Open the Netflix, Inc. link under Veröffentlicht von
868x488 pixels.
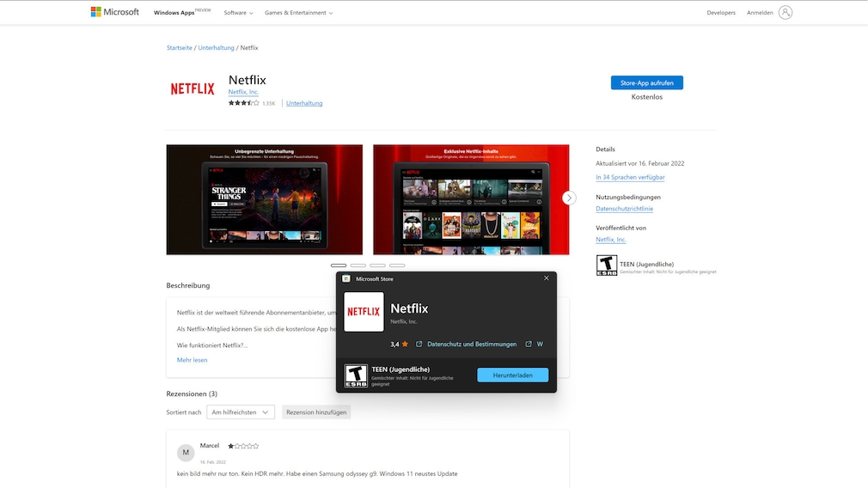[x=610, y=240]
